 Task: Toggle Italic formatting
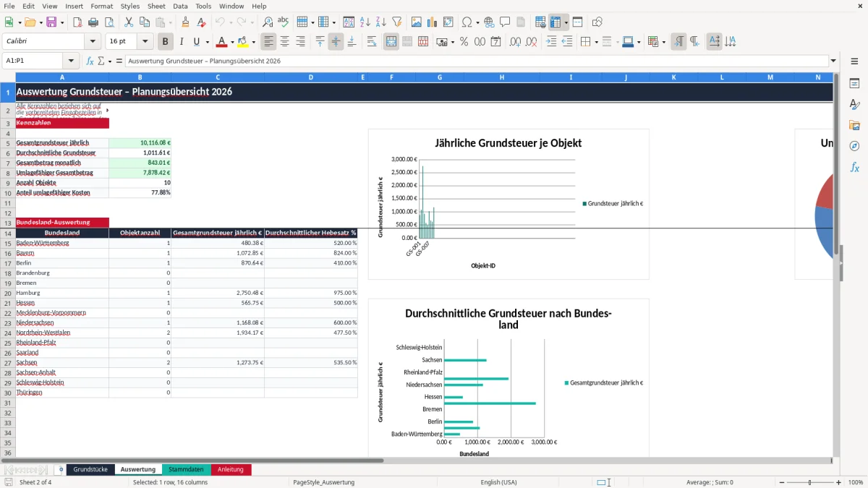[182, 42]
